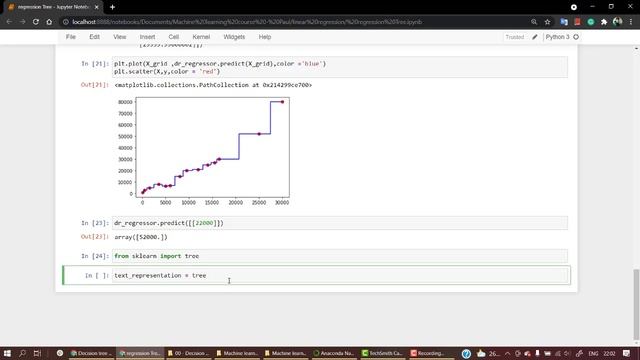This screenshot has height=360, width=640.
Task: Open the 00 - Decision taskbar window
Action: [x=189, y=353]
